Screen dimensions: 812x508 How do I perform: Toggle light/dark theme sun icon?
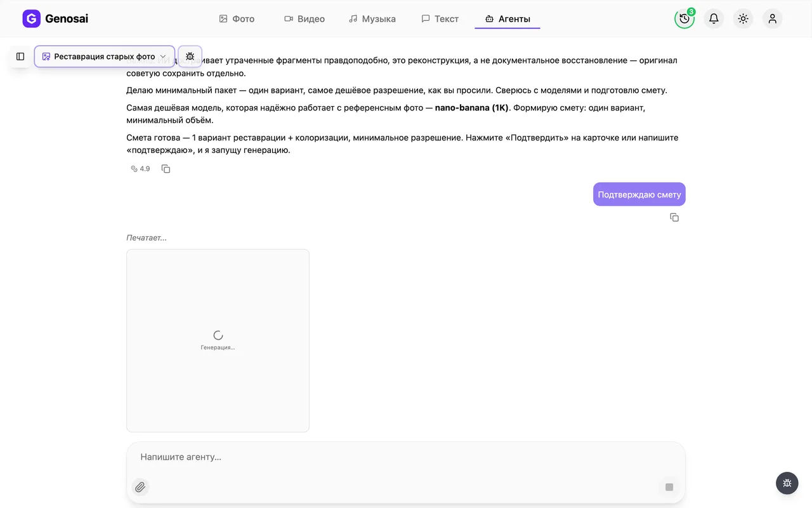coord(743,18)
